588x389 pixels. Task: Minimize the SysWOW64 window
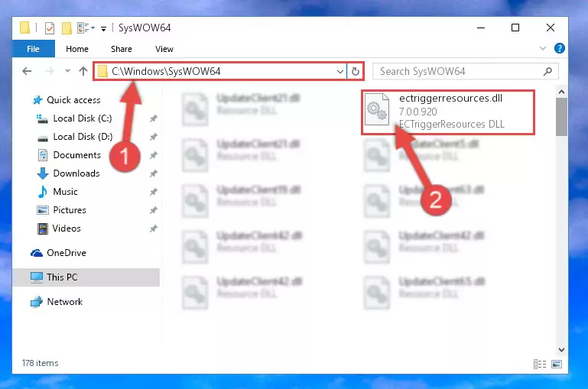click(x=481, y=28)
